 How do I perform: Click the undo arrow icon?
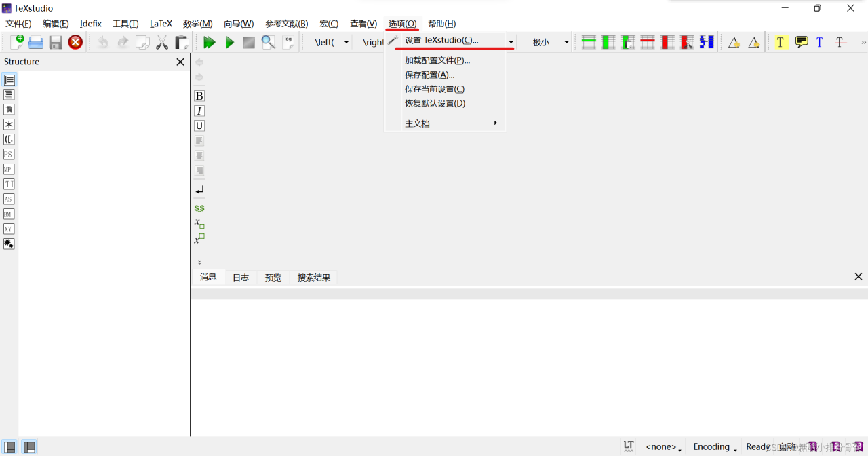102,42
